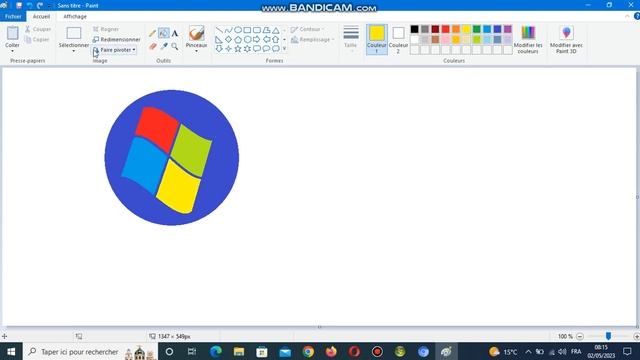This screenshot has width=640, height=360.
Task: Choose the right arrow shape
Action: (x=257, y=40)
